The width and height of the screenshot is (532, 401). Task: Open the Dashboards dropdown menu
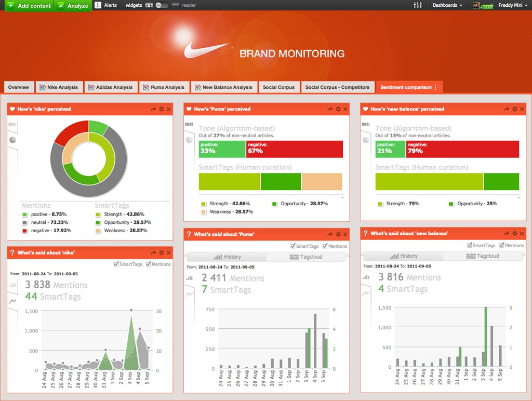pos(447,5)
